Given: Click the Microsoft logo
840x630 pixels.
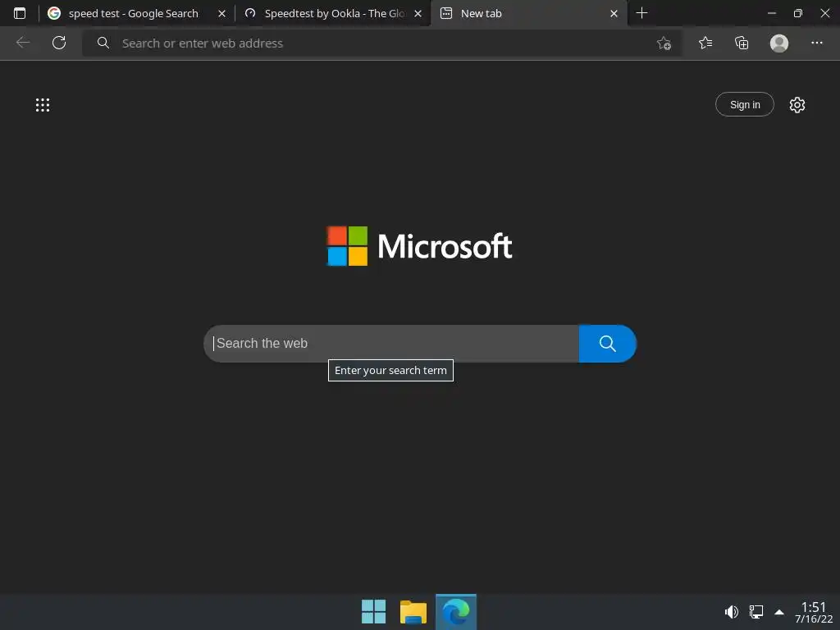Looking at the screenshot, I should coord(419,246).
